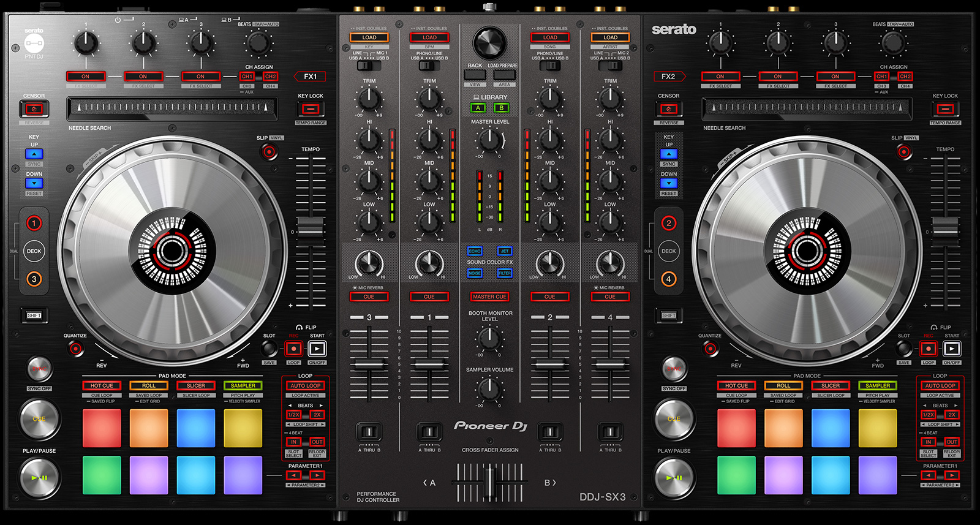
Task: Hit the right deck CUE round button
Action: coord(674,419)
